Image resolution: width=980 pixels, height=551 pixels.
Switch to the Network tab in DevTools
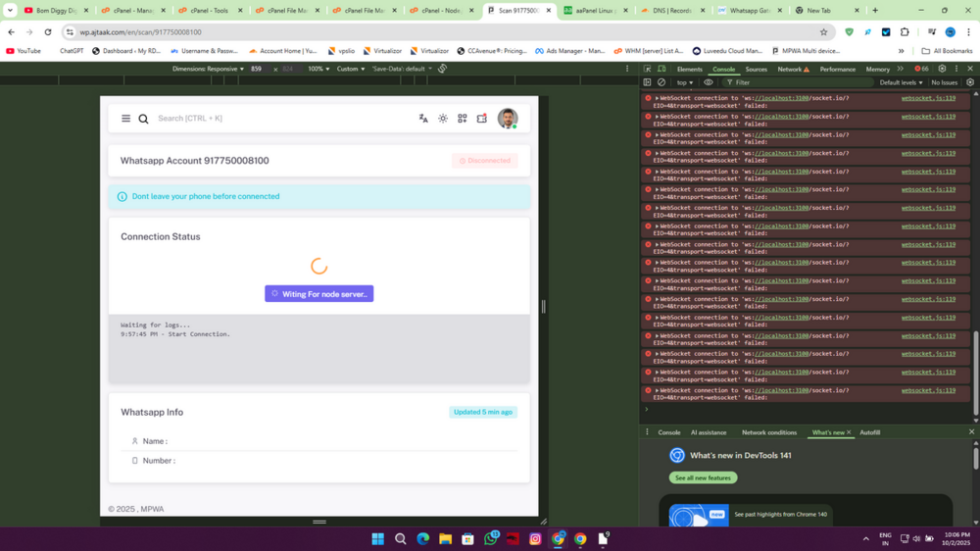[x=793, y=70]
